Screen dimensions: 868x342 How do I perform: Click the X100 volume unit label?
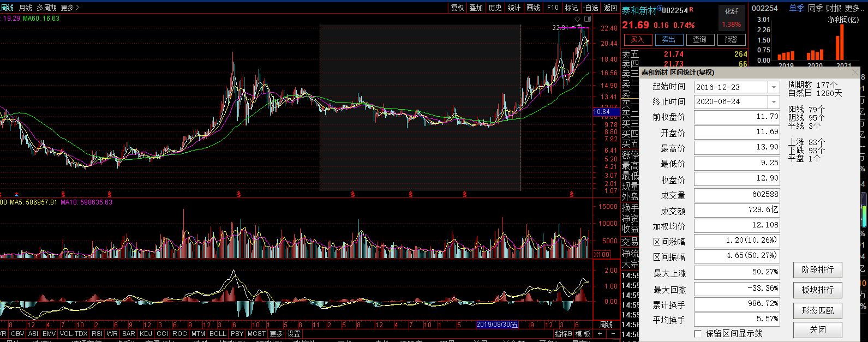pos(602,255)
